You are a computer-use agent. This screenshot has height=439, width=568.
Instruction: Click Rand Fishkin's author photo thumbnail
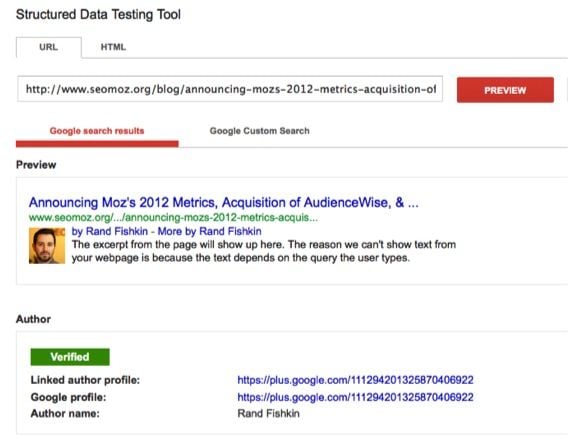[47, 246]
